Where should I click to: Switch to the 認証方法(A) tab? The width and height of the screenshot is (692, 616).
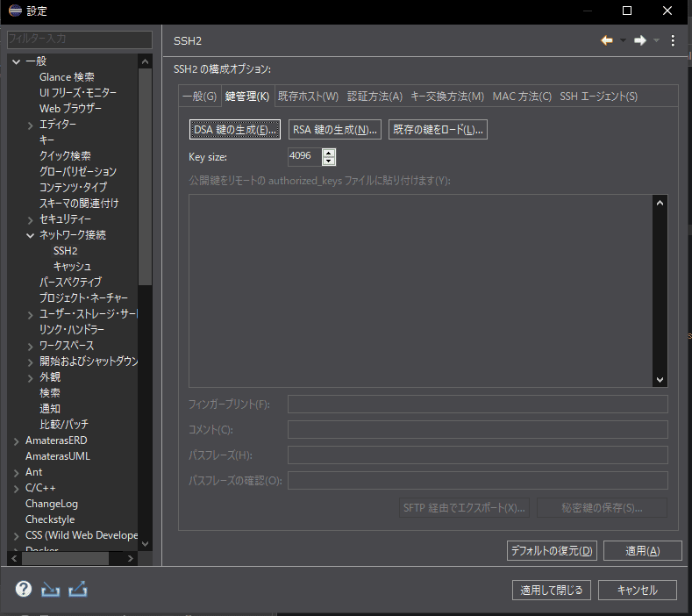[x=375, y=96]
